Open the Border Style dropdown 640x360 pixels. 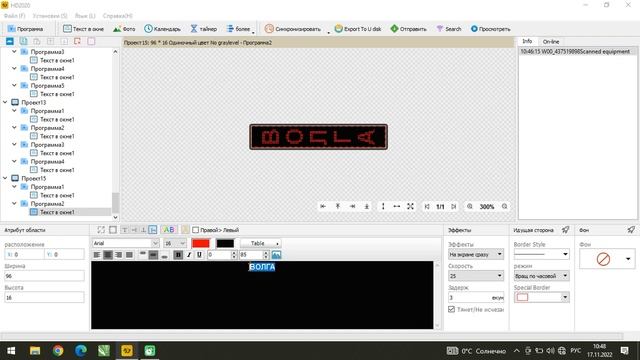pos(541,254)
